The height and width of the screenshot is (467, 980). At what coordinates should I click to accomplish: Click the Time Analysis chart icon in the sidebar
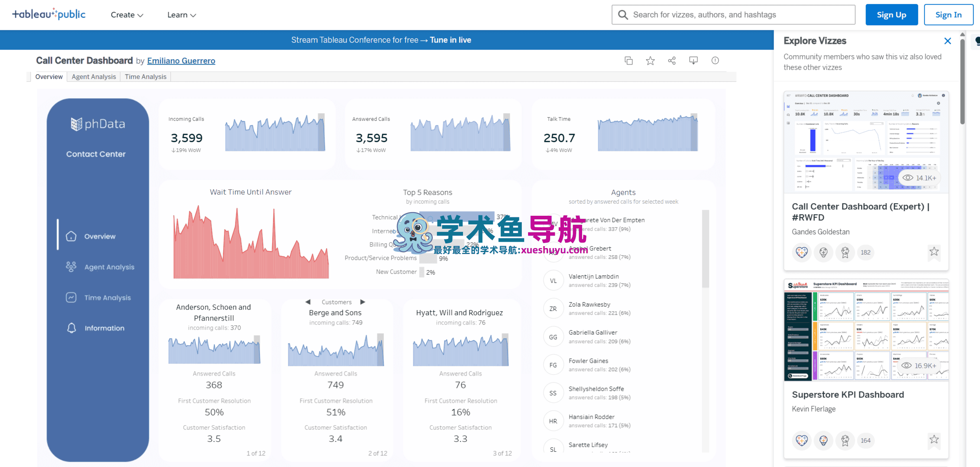coord(71,297)
